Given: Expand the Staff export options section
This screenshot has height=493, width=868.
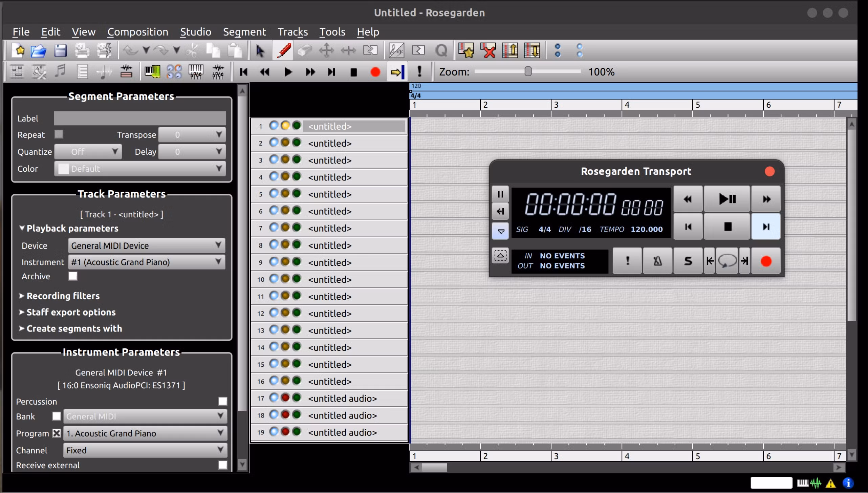Looking at the screenshot, I should click(x=67, y=312).
